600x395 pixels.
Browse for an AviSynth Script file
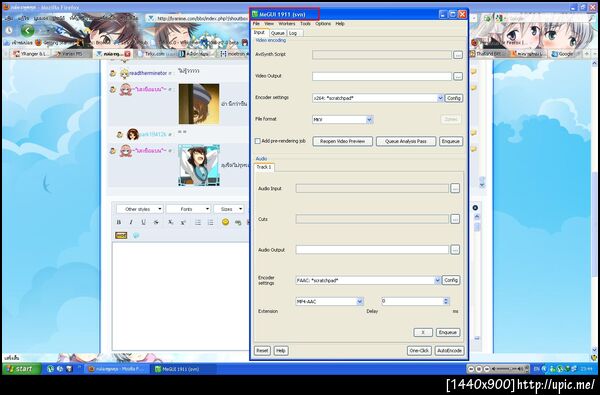(x=458, y=55)
